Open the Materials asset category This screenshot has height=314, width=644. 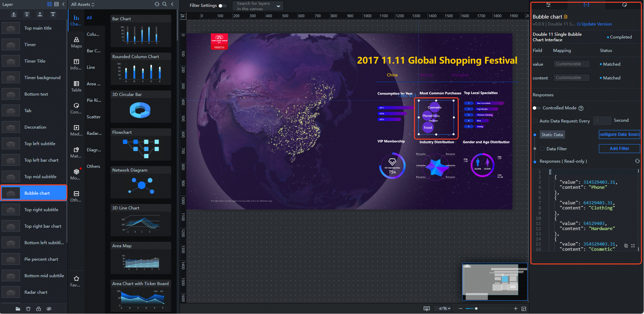pos(76,153)
